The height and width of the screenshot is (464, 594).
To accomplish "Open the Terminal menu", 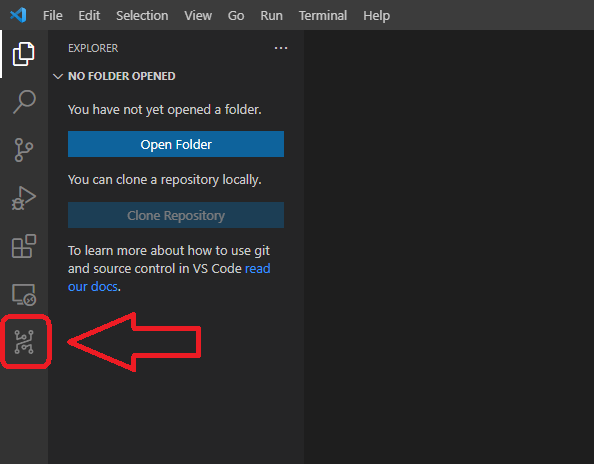I will coord(323,16).
